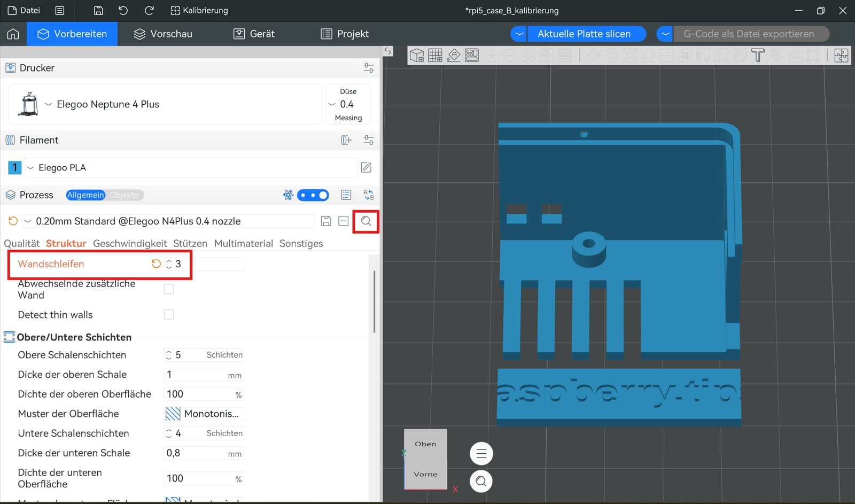Open the Filament settings sliders icon
Image resolution: width=855 pixels, height=504 pixels.
(x=369, y=140)
